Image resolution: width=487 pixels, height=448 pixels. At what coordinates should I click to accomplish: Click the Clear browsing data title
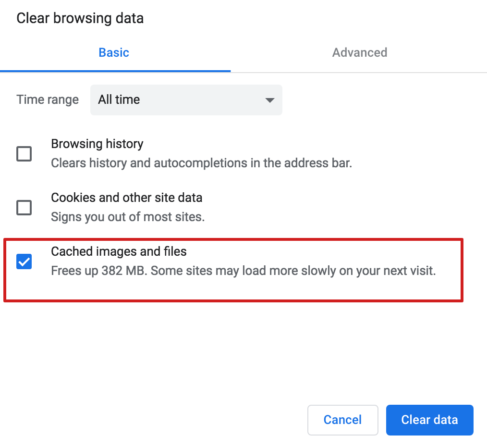(x=80, y=18)
